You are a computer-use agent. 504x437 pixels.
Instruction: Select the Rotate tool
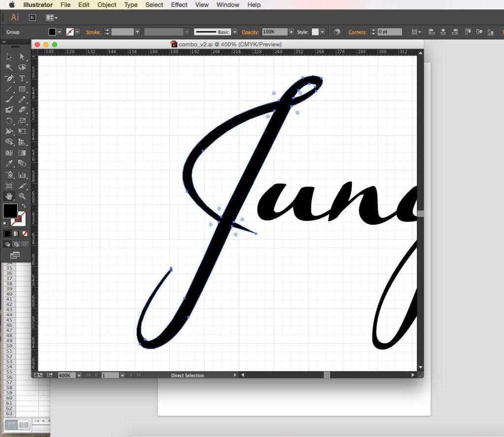9,121
